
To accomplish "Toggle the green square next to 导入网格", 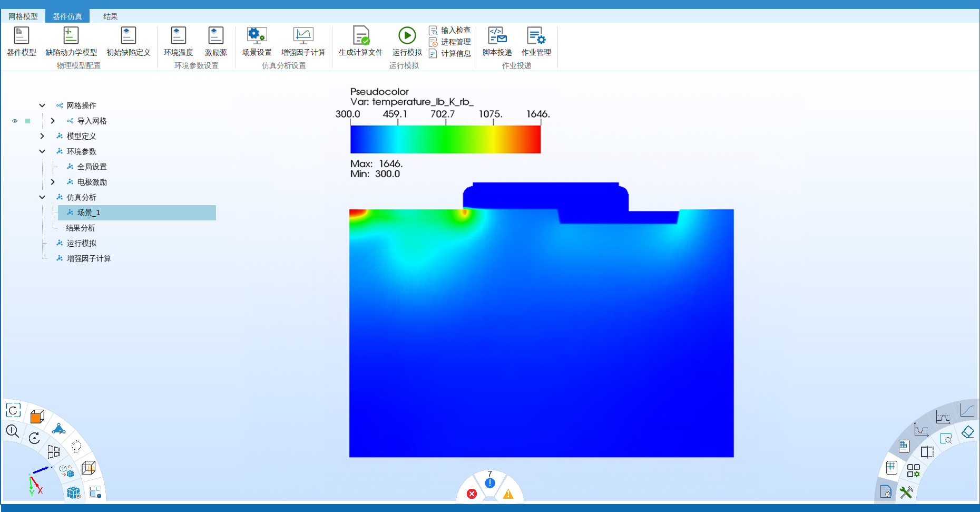I will [28, 121].
